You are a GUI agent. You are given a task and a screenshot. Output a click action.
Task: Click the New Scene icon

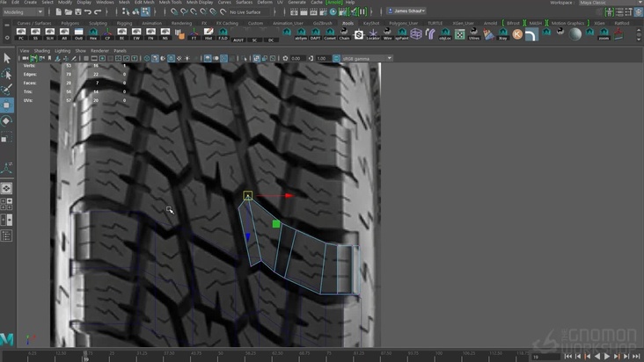point(59,12)
